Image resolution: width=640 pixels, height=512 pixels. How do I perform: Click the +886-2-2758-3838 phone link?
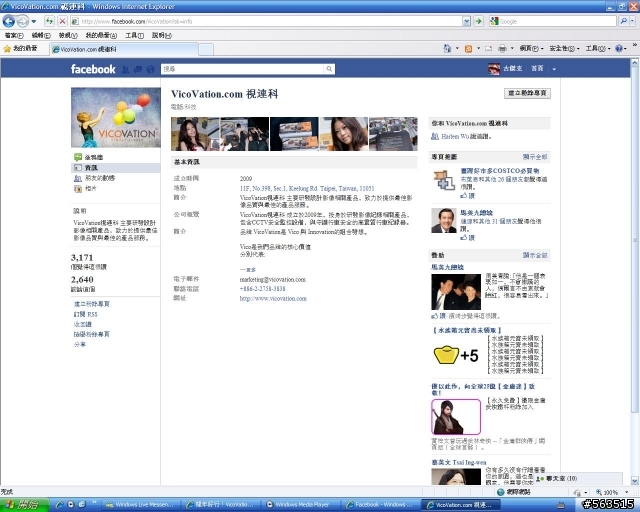pyautogui.click(x=262, y=289)
